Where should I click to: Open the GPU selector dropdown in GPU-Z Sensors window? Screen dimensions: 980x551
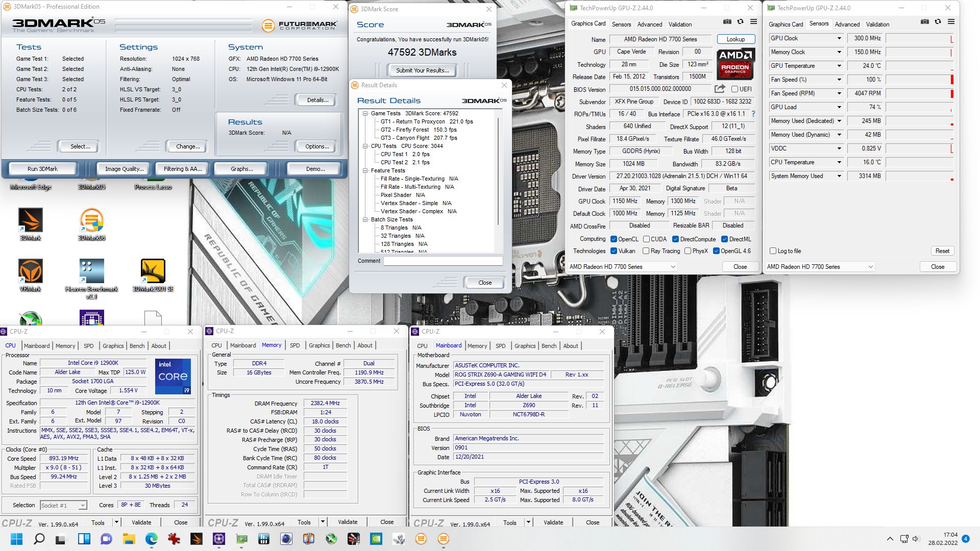pyautogui.click(x=820, y=267)
